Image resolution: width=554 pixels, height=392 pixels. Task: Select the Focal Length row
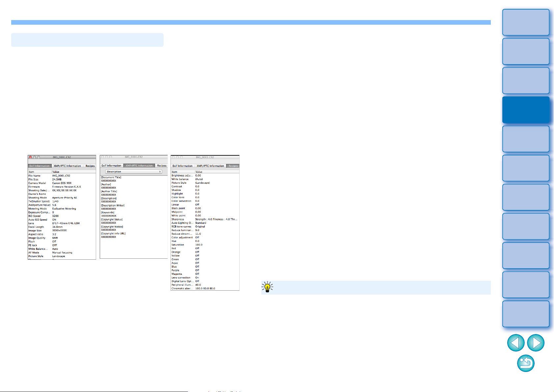pos(62,227)
